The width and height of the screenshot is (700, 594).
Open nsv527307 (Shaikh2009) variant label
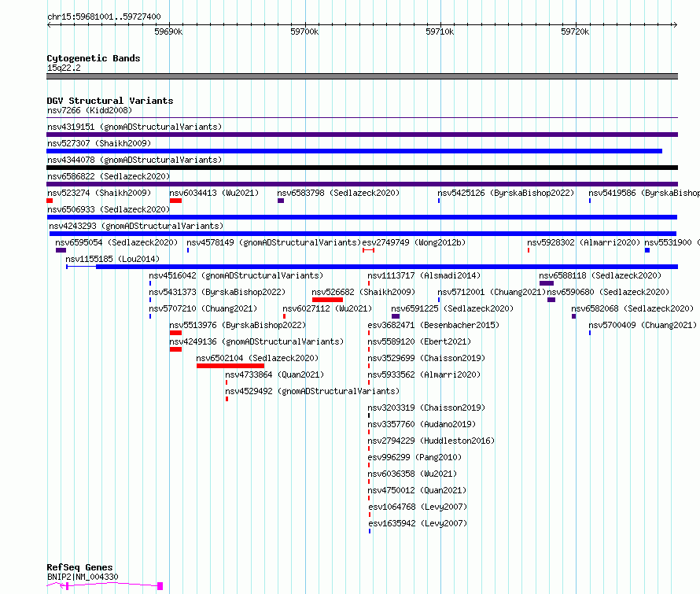point(99,143)
